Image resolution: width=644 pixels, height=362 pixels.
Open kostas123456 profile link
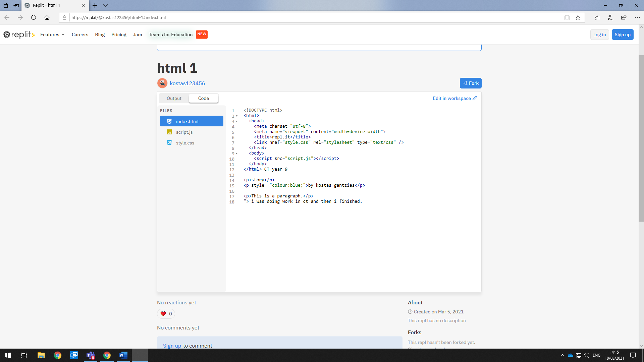pyautogui.click(x=187, y=83)
